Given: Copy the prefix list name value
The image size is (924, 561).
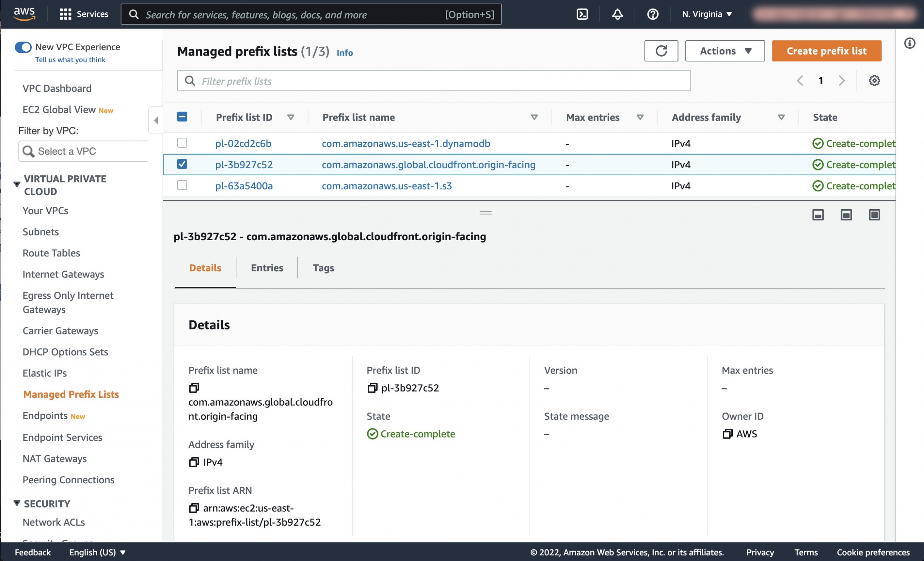Looking at the screenshot, I should (194, 388).
